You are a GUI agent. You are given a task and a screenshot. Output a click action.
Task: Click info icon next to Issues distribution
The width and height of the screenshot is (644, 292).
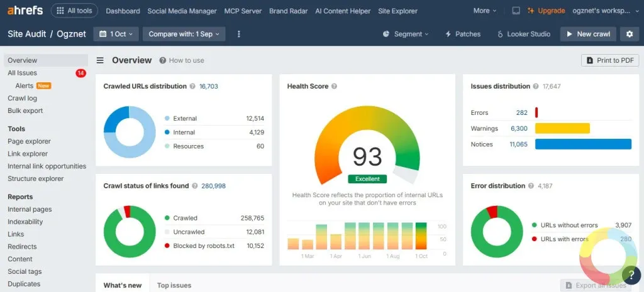pos(536,86)
